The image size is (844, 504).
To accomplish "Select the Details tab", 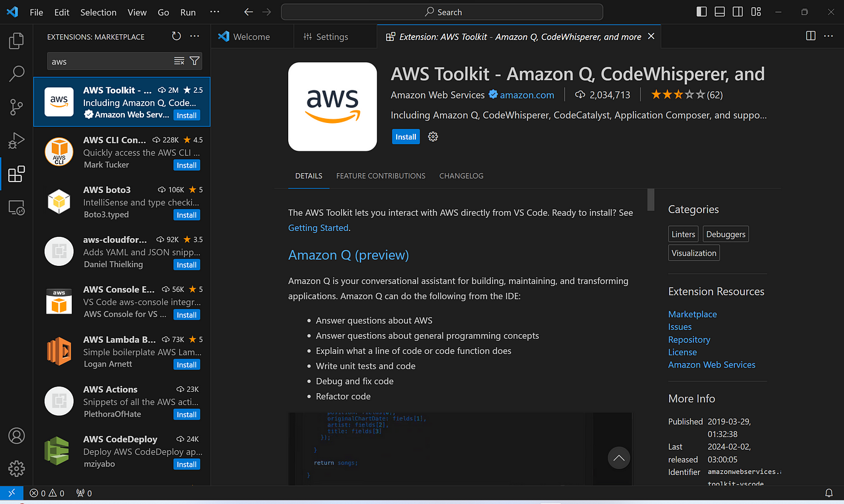I will pyautogui.click(x=309, y=176).
